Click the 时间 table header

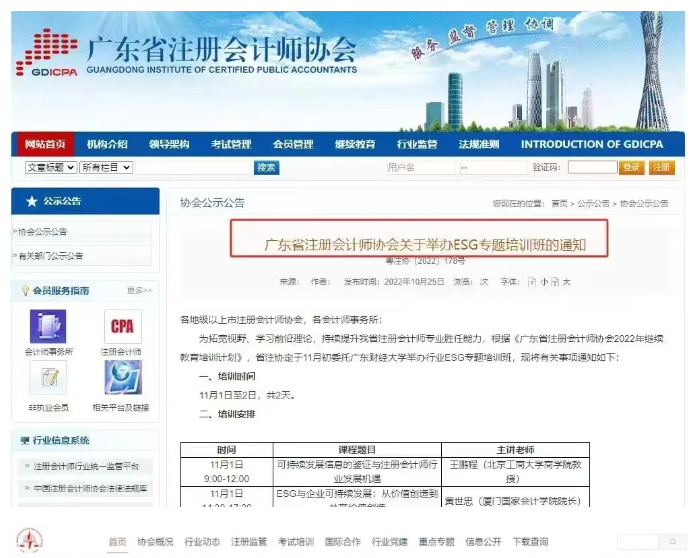(x=226, y=450)
